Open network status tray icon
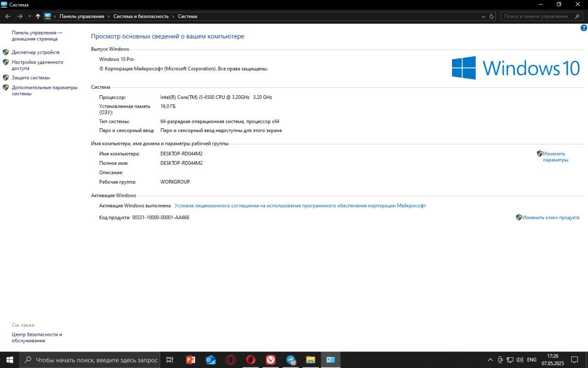 tap(510, 360)
